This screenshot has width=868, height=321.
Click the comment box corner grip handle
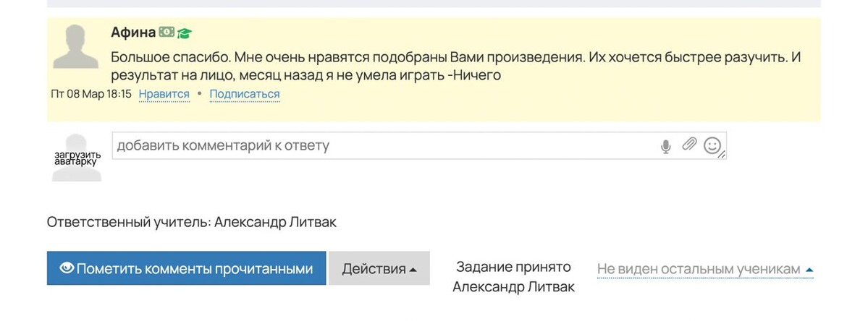722,155
